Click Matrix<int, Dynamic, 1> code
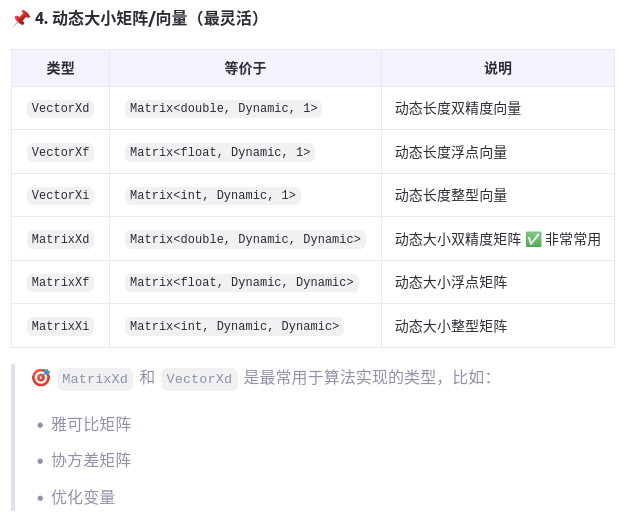This screenshot has width=642, height=527. [x=213, y=195]
